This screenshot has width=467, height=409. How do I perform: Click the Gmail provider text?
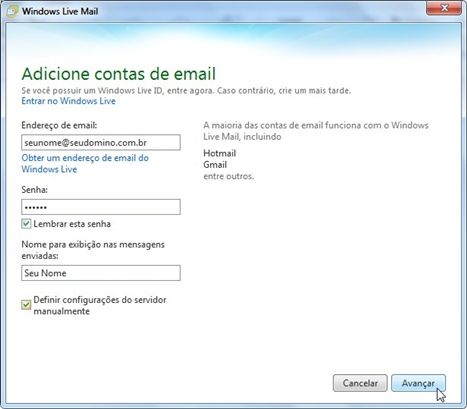pos(215,165)
